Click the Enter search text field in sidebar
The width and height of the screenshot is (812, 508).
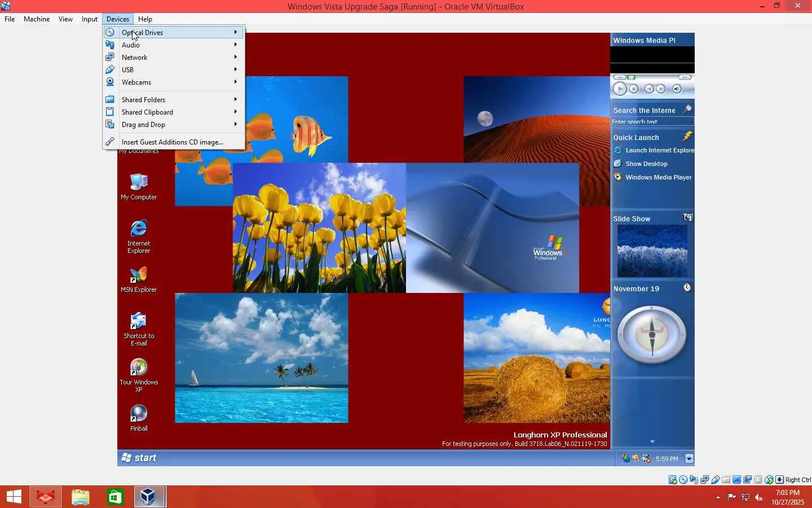[652, 121]
